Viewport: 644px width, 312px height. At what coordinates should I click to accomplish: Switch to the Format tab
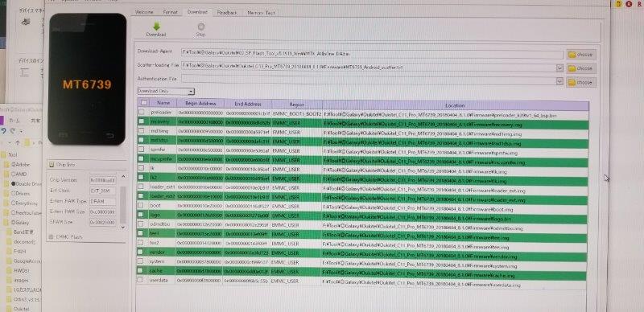click(171, 12)
